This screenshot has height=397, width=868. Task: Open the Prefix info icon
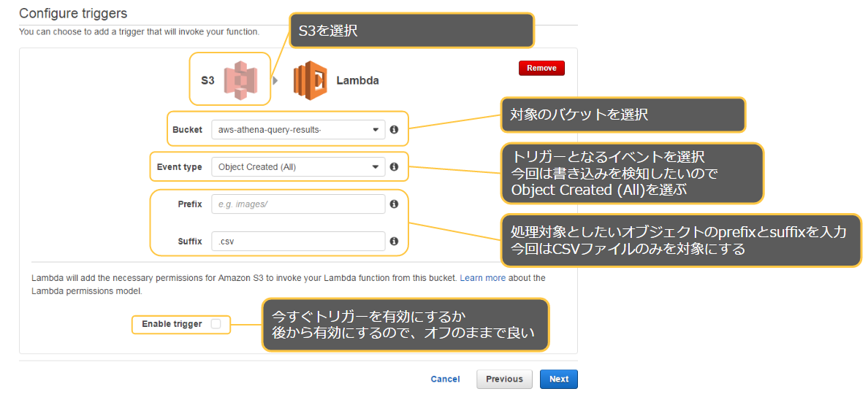394,204
